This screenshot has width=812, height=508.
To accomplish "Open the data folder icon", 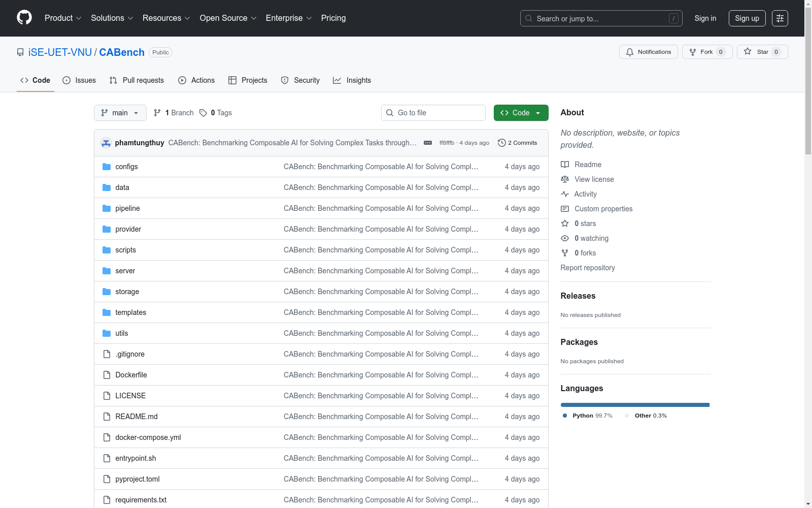I will coord(107,187).
